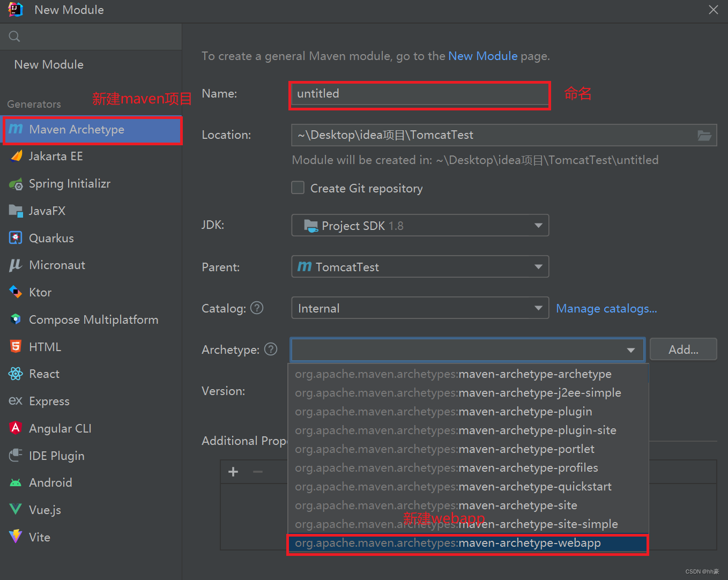This screenshot has width=728, height=580.
Task: Select the Spring Initializr generator
Action: [x=91, y=184]
